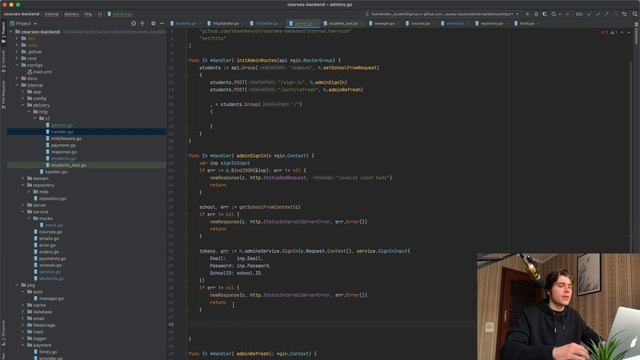Click courses-backend breadcrumb in navigation bar
The image size is (640, 360).
point(22,14)
